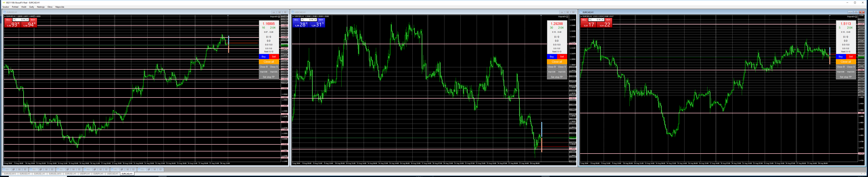Click the chart icon in USDCAD,H1 window title
Image resolution: width=868 pixels, height=177 pixels.
(x=293, y=12)
